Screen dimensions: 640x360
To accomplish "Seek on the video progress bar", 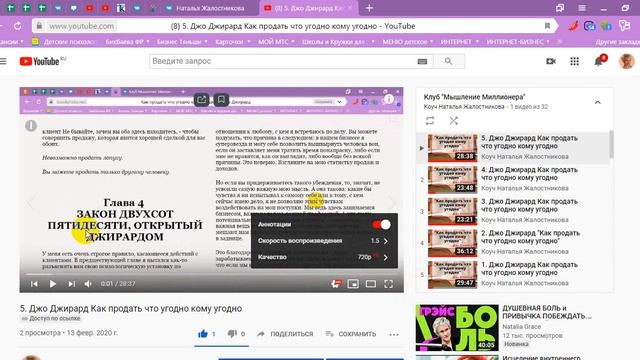I will (211, 274).
